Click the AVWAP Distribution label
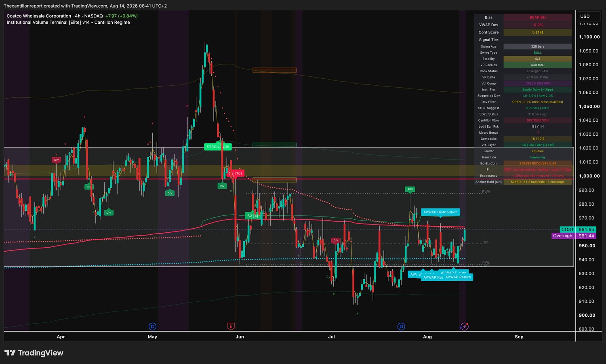606x364 pixels. click(x=440, y=212)
